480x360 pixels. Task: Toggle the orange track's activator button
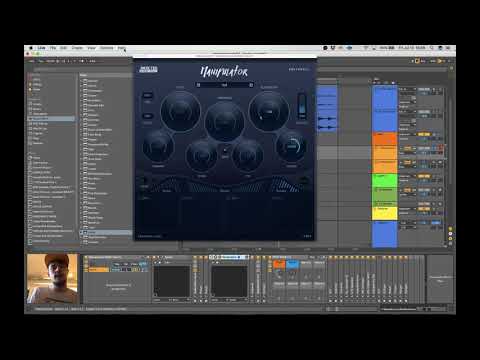[x=424, y=134]
